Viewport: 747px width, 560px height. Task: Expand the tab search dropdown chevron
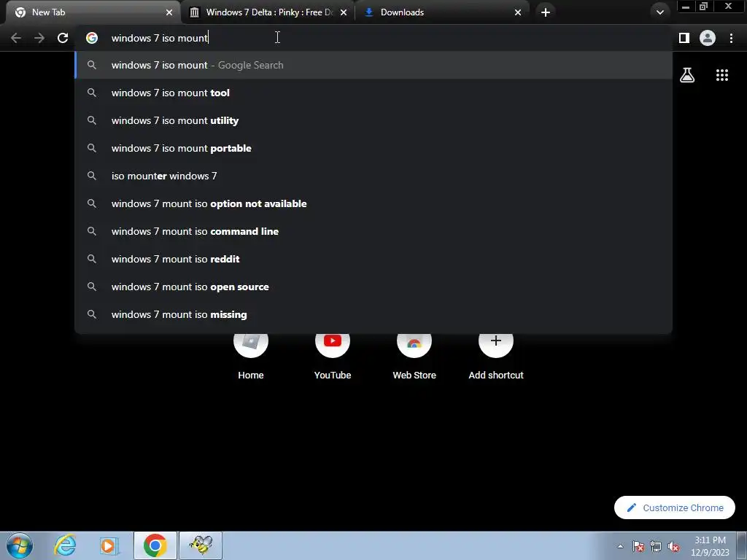point(659,12)
